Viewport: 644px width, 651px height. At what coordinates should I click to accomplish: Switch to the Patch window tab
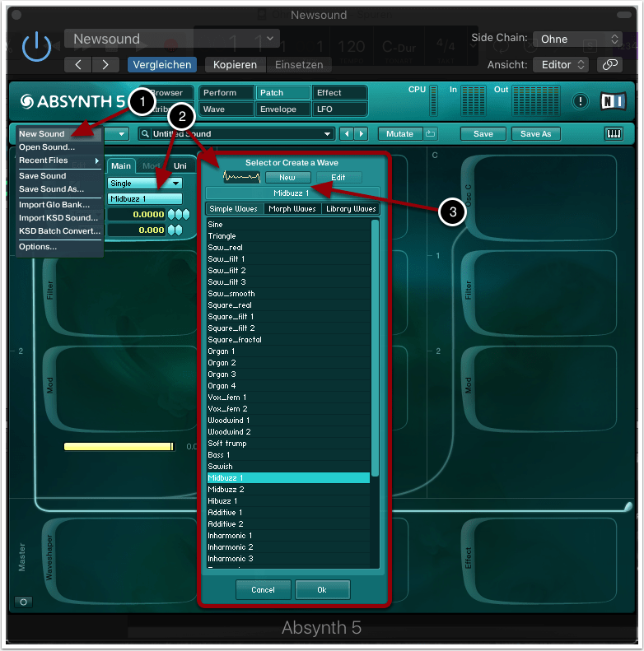coord(283,92)
